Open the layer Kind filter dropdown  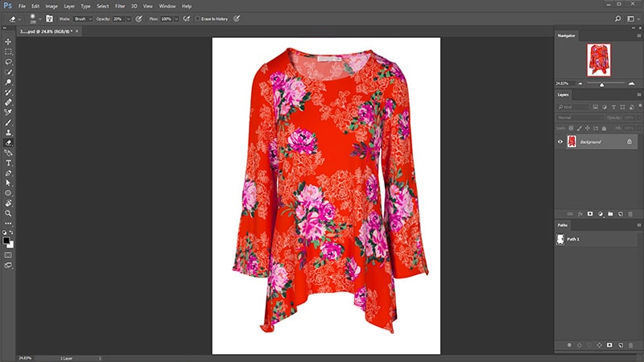pos(573,107)
